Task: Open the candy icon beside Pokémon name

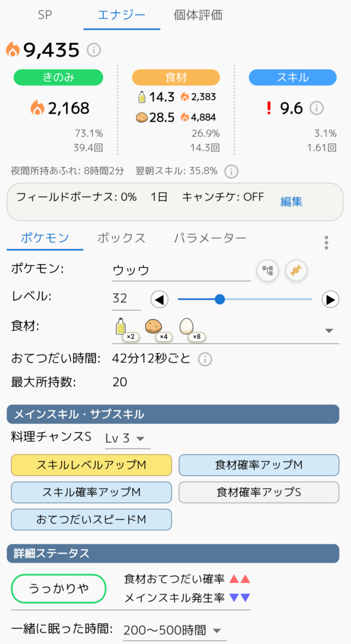Action: point(296,270)
